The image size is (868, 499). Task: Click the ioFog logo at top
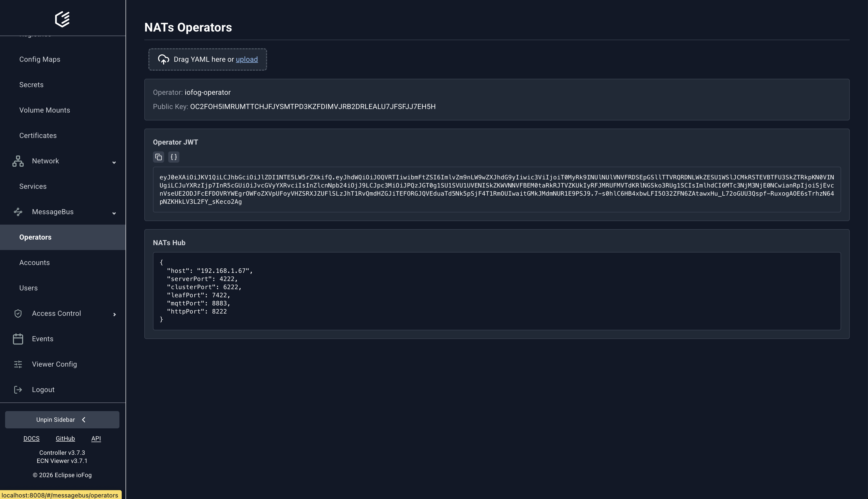pos(62,19)
